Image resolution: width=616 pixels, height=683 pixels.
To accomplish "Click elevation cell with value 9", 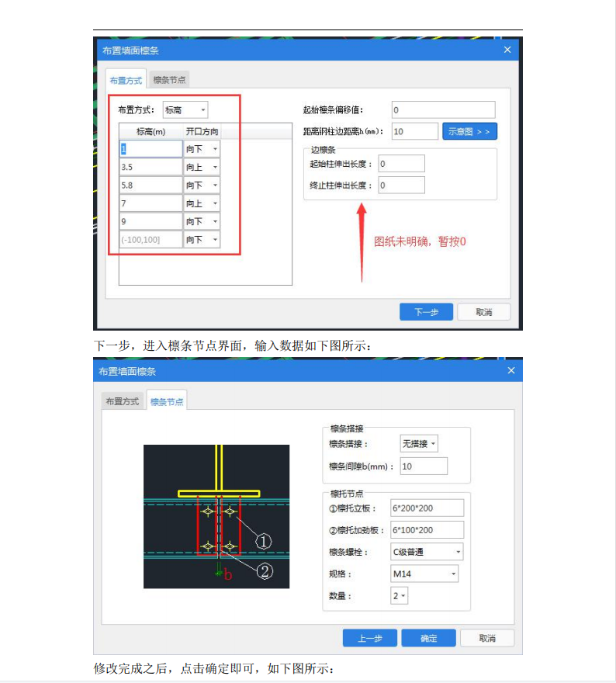I will coord(151,221).
